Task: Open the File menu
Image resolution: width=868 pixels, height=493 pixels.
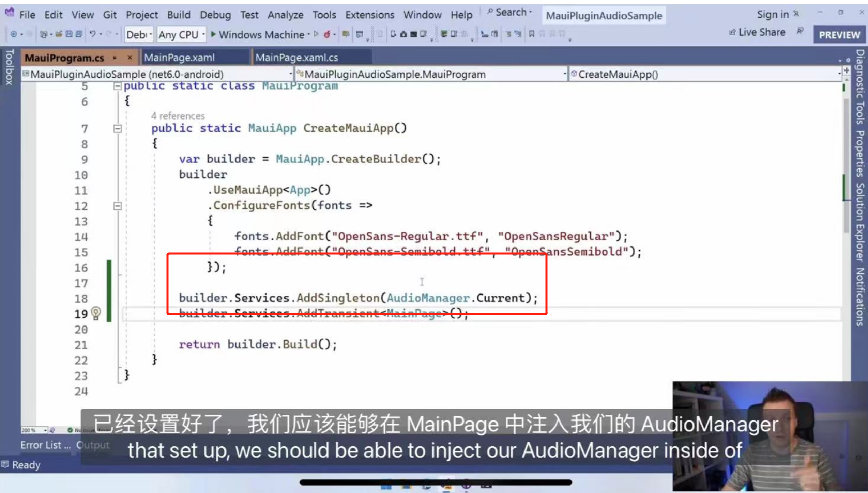Action: (x=27, y=15)
